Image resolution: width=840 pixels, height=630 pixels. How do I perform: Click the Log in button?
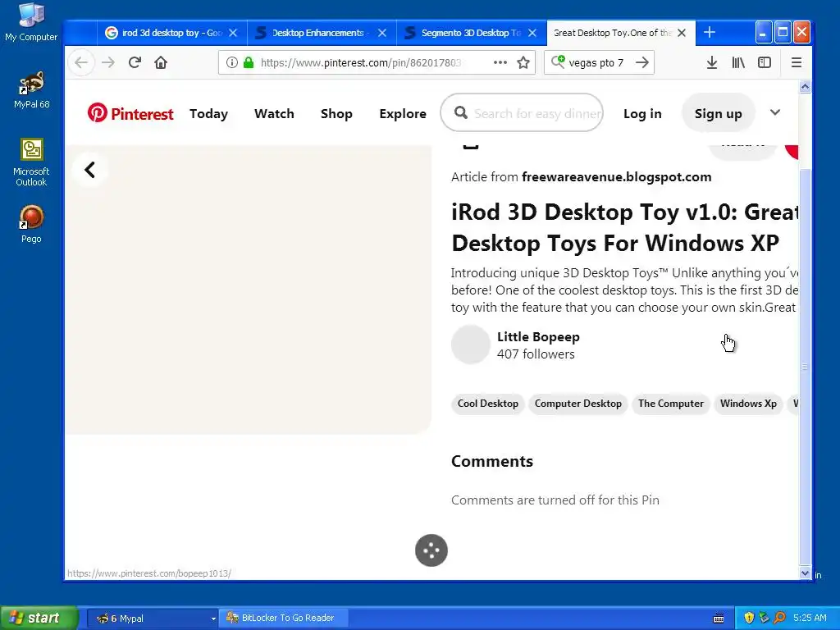(642, 113)
